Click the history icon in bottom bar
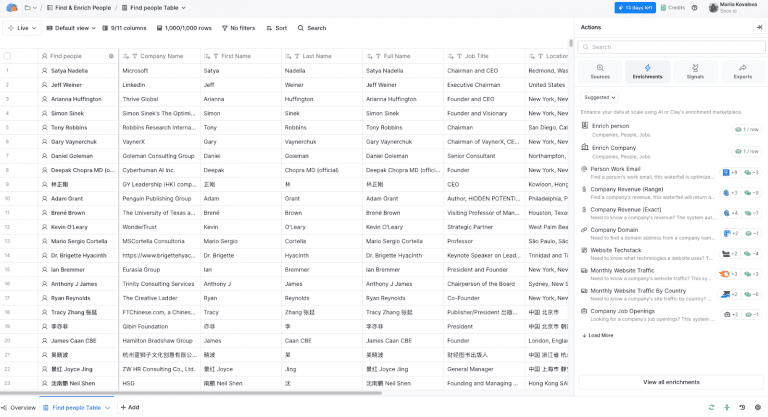 click(741, 407)
